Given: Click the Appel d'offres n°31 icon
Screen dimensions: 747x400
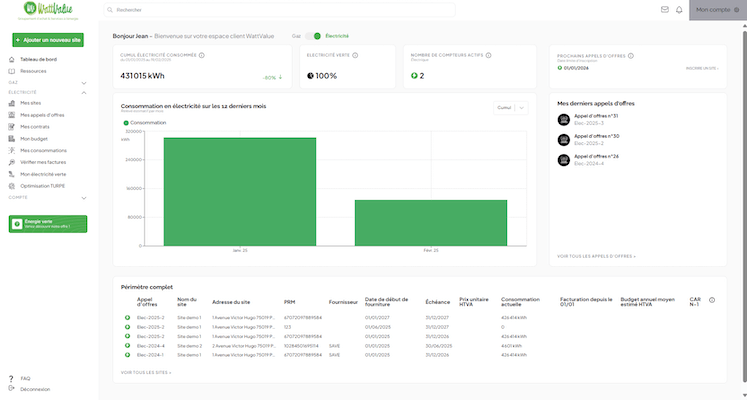Looking at the screenshot, I should coord(563,119).
